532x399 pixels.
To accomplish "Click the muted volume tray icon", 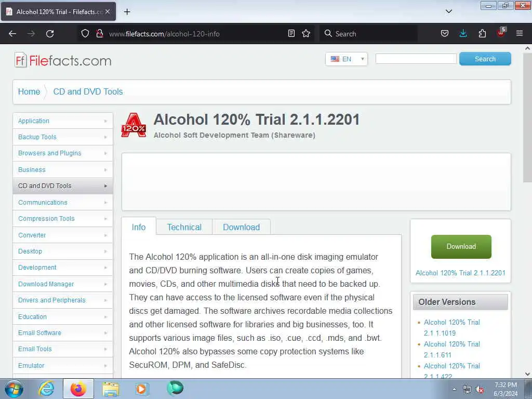I will click(480, 390).
